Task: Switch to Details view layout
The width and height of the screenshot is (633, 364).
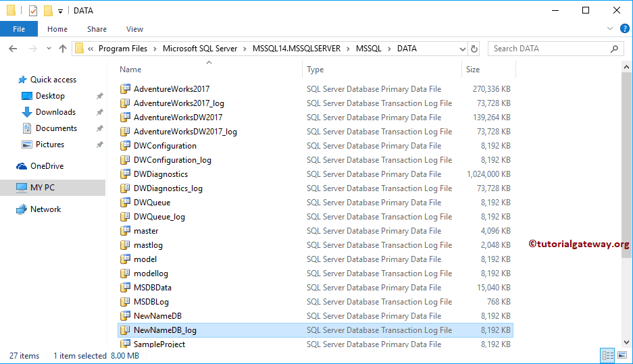Action: (607, 355)
